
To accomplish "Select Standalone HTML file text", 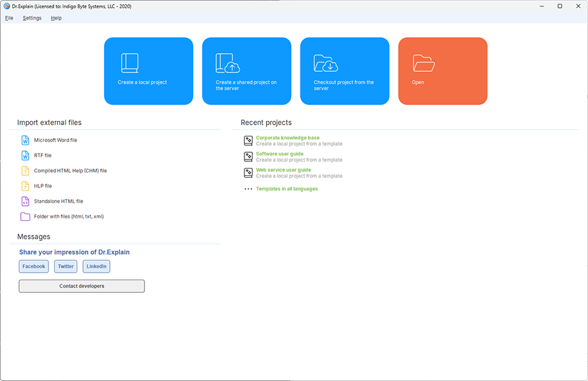I will tap(59, 201).
